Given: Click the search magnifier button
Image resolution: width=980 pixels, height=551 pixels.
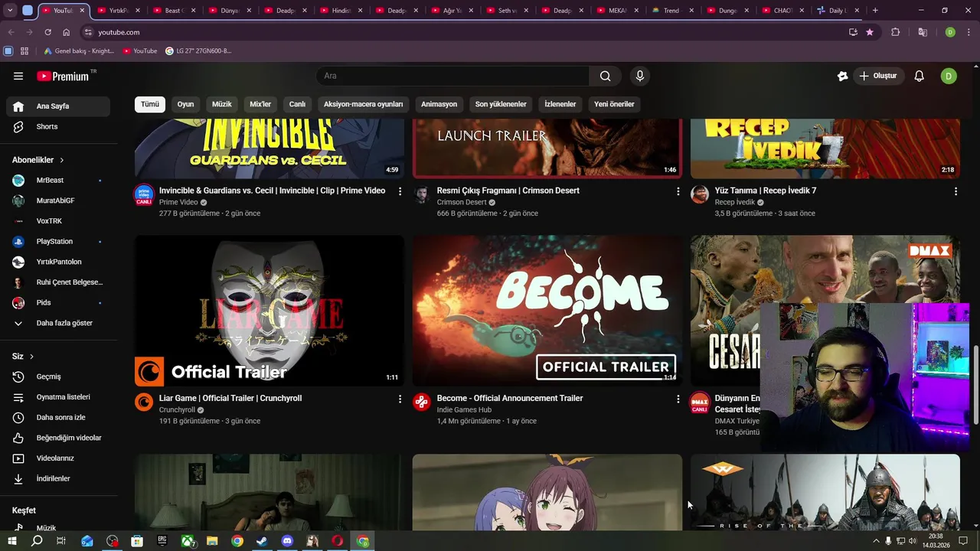Looking at the screenshot, I should pyautogui.click(x=605, y=76).
